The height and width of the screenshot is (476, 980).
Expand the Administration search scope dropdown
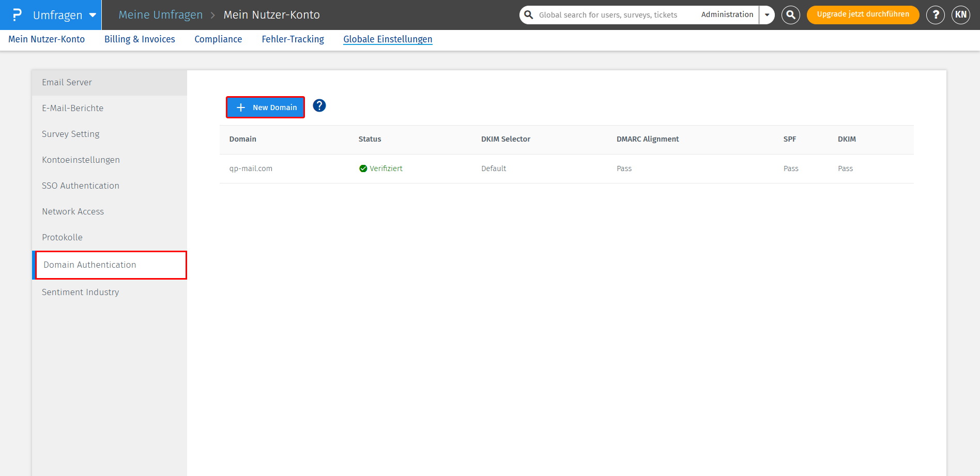point(767,15)
